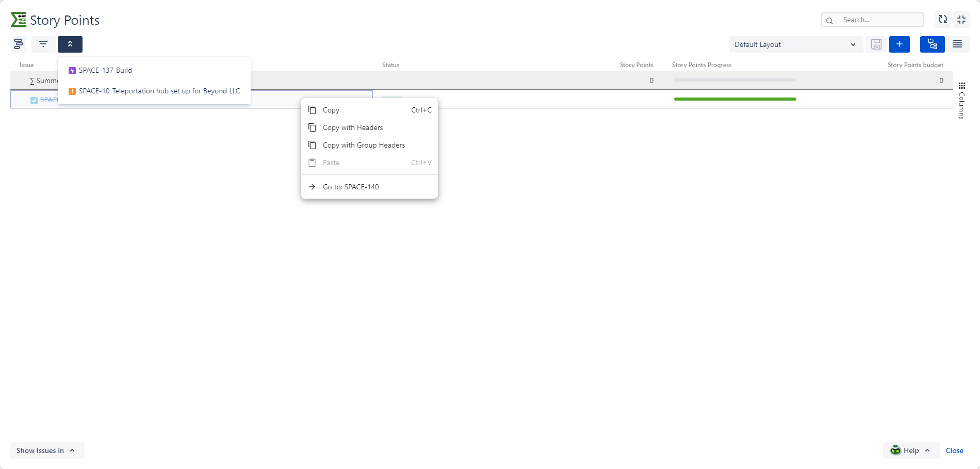Choose Go to: SPACE-140 menu entry
The height and width of the screenshot is (469, 980).
pyautogui.click(x=351, y=187)
